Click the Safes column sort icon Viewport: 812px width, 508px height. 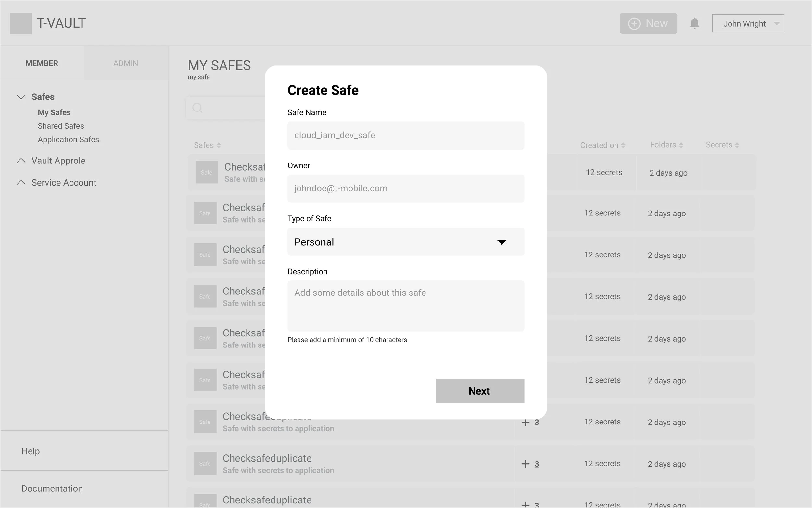219,145
